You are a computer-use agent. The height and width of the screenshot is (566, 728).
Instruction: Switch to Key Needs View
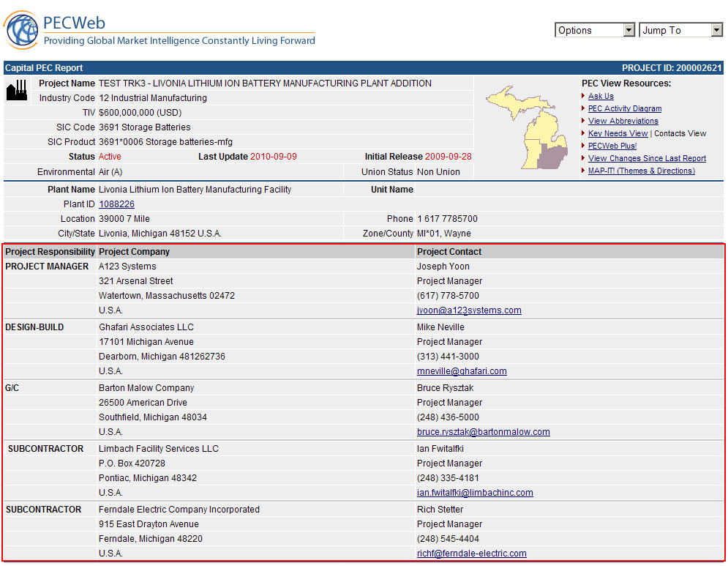point(618,133)
